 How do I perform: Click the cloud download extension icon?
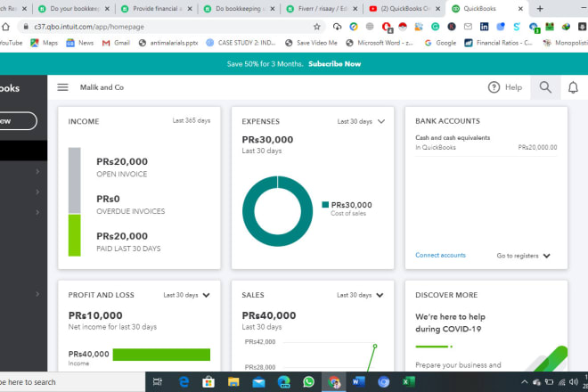pyautogui.click(x=337, y=27)
